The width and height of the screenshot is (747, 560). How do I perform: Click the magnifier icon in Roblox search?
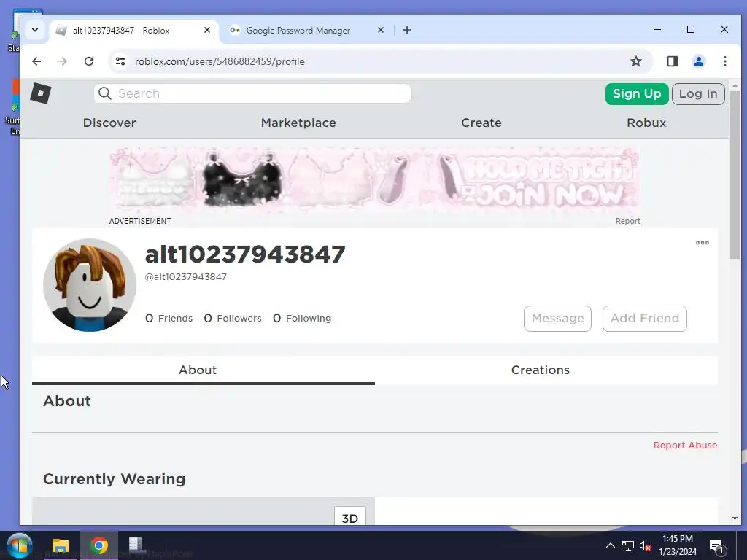[x=105, y=93]
